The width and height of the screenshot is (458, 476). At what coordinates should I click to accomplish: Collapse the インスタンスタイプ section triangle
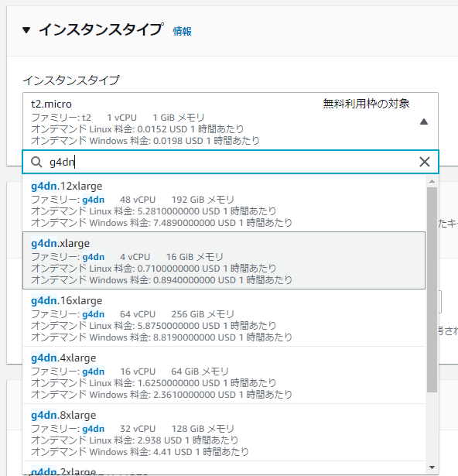[x=26, y=30]
